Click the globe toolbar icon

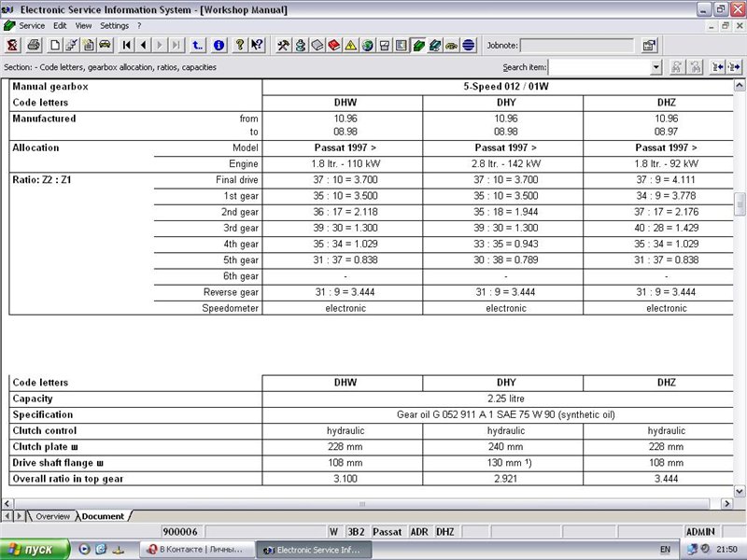tap(367, 45)
